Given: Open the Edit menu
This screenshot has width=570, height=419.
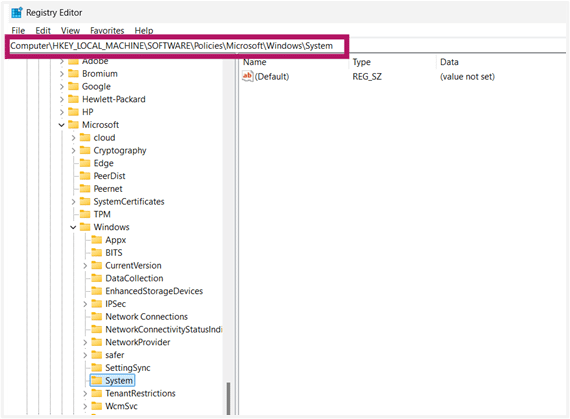Looking at the screenshot, I should click(x=43, y=31).
